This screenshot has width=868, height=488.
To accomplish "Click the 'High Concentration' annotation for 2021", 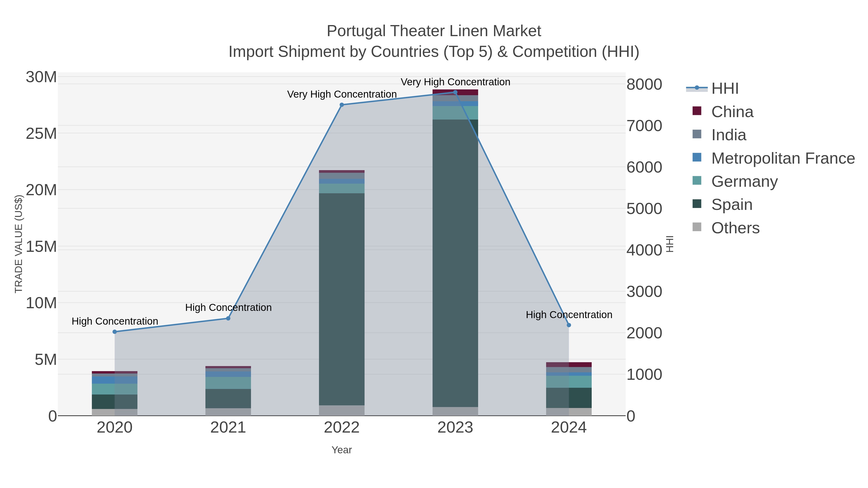I will [228, 308].
